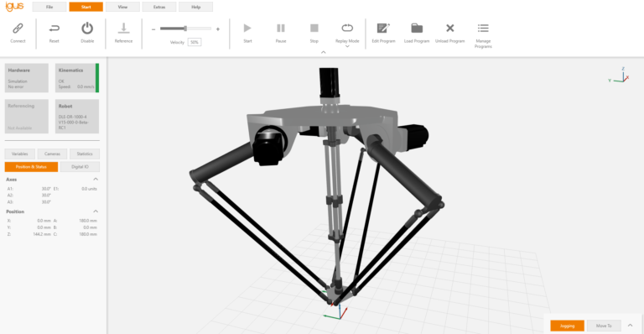644x334 pixels.
Task: Click the igus logo
Action: (x=14, y=6)
